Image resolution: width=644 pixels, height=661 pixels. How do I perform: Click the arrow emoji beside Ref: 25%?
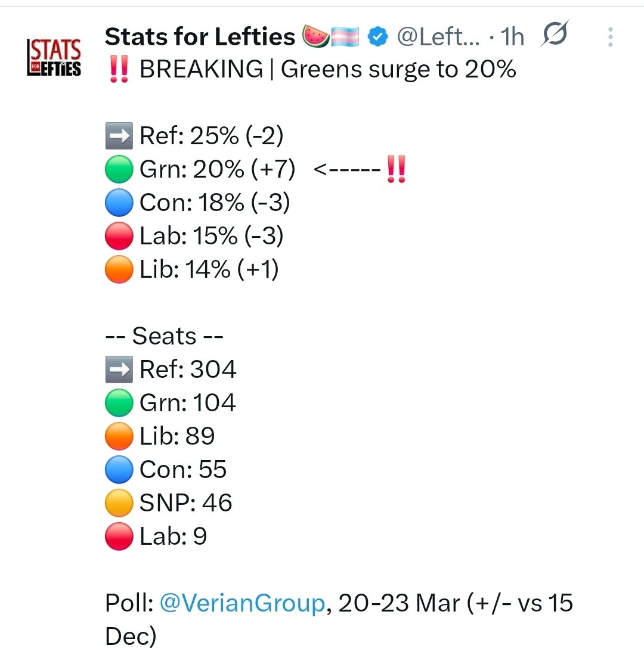[118, 137]
